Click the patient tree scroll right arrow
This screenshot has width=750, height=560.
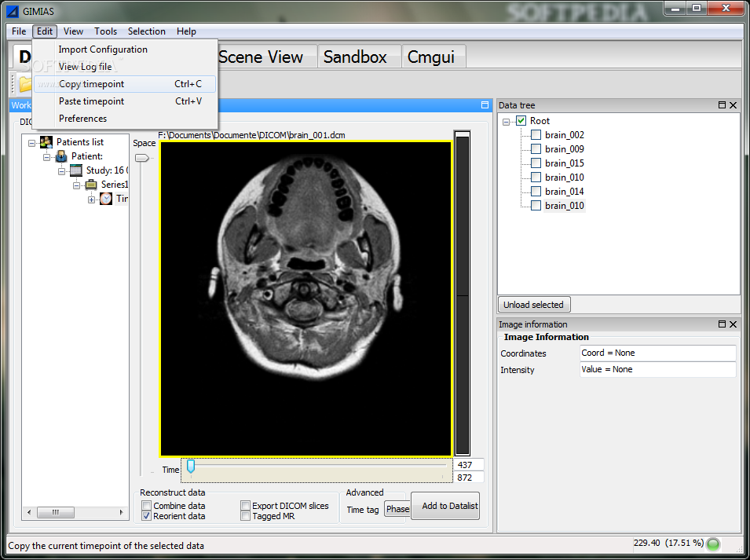121,512
